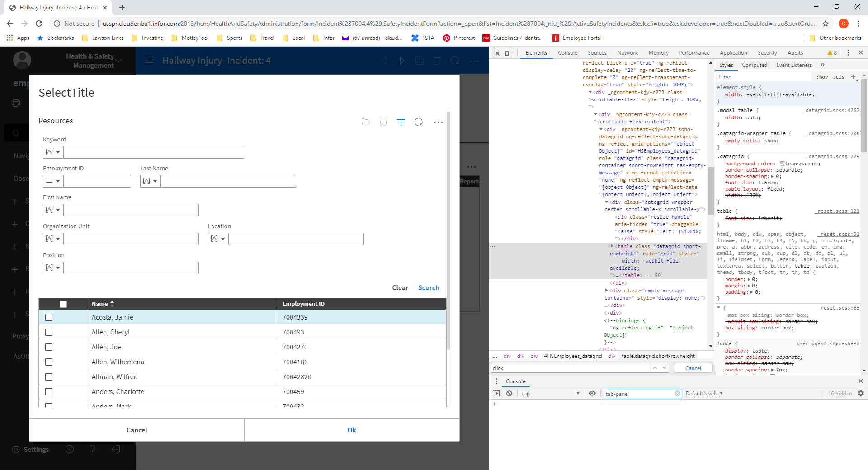868x470 pixels.
Task: Click the Styles Filter input
Action: 764,77
